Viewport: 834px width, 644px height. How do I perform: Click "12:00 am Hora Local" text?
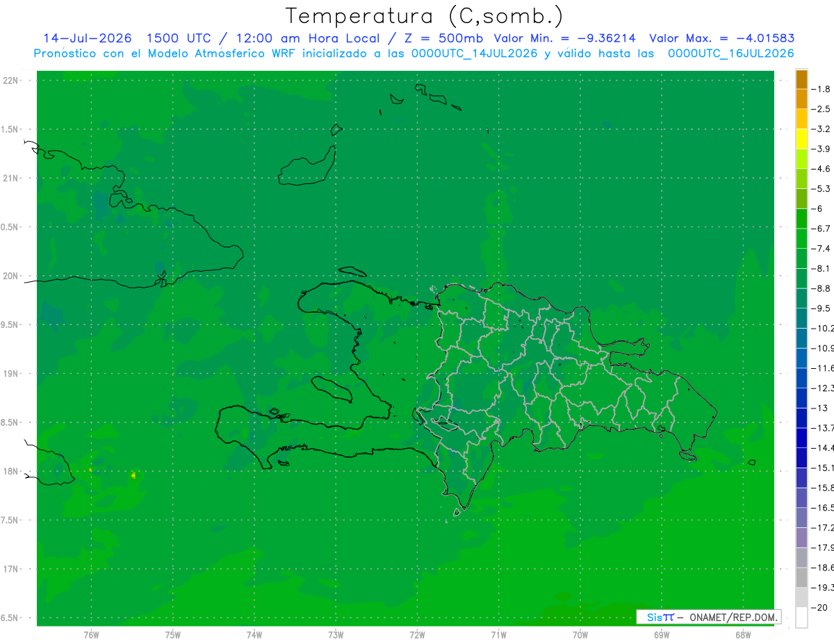[x=306, y=38]
